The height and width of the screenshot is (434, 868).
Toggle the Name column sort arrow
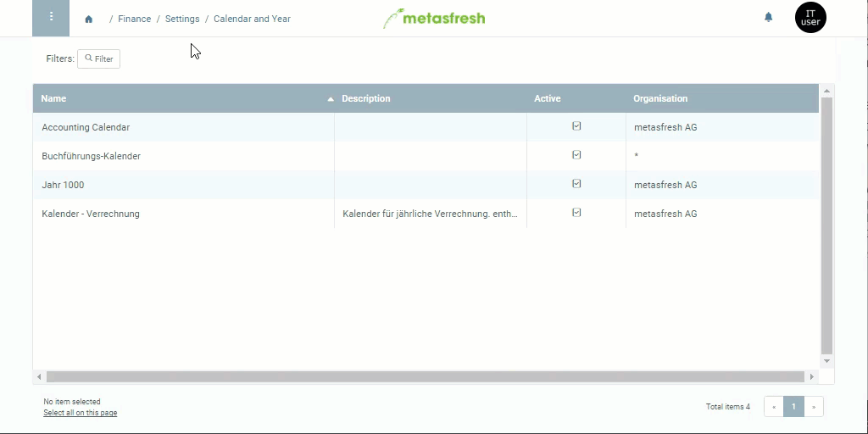pyautogui.click(x=331, y=99)
